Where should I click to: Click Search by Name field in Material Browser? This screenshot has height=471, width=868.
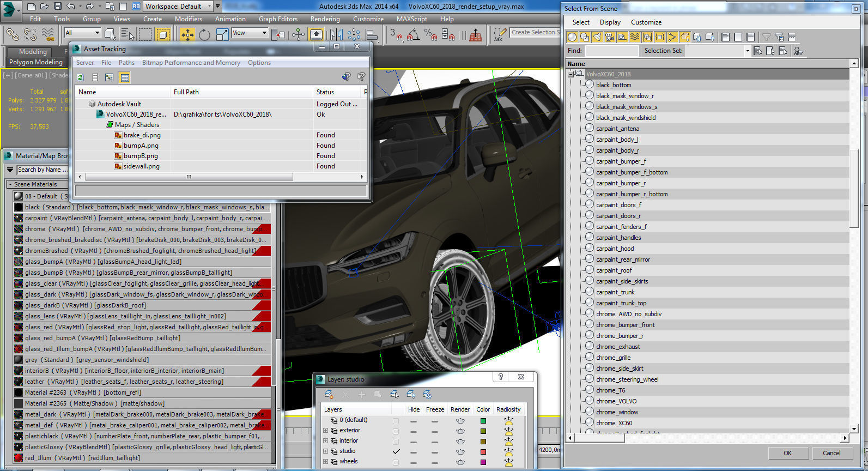coord(43,170)
